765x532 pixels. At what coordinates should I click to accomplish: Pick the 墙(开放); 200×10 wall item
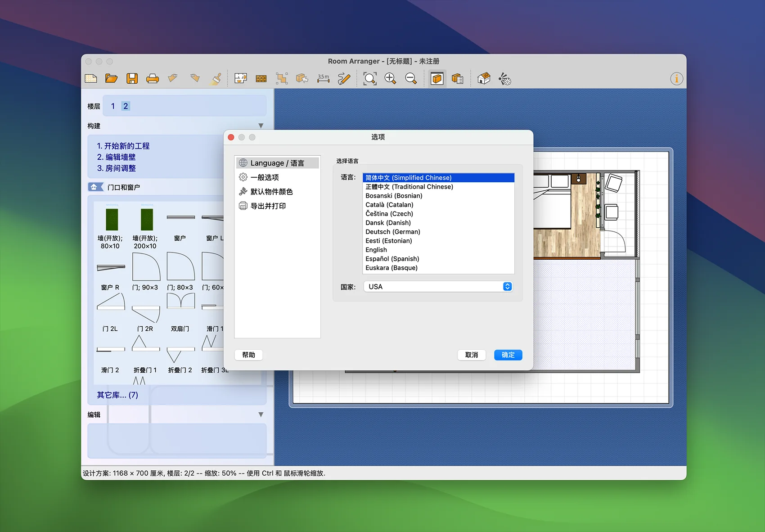pos(145,226)
